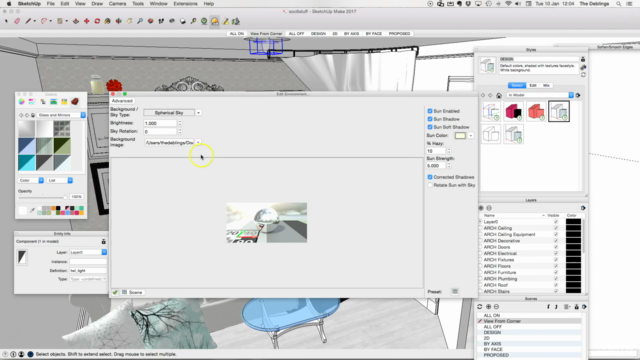Click the eyedropper in Colors window
This screenshot has width=640, height=360.
tap(32, 210)
